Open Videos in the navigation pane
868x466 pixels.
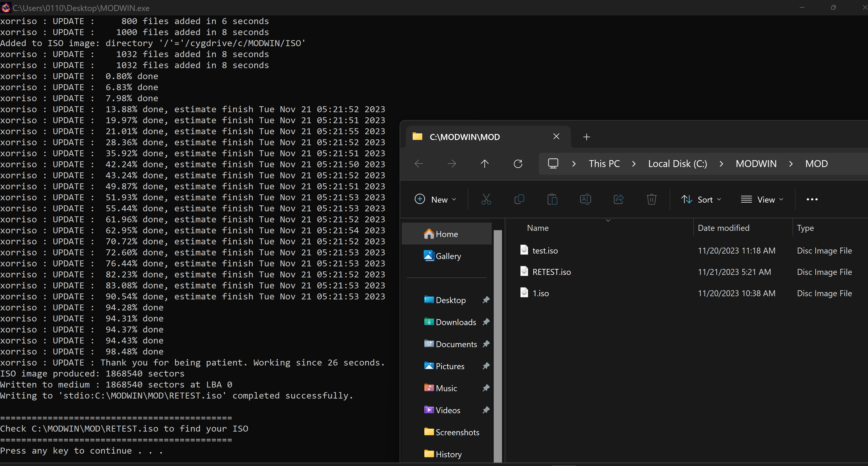[x=447, y=410]
